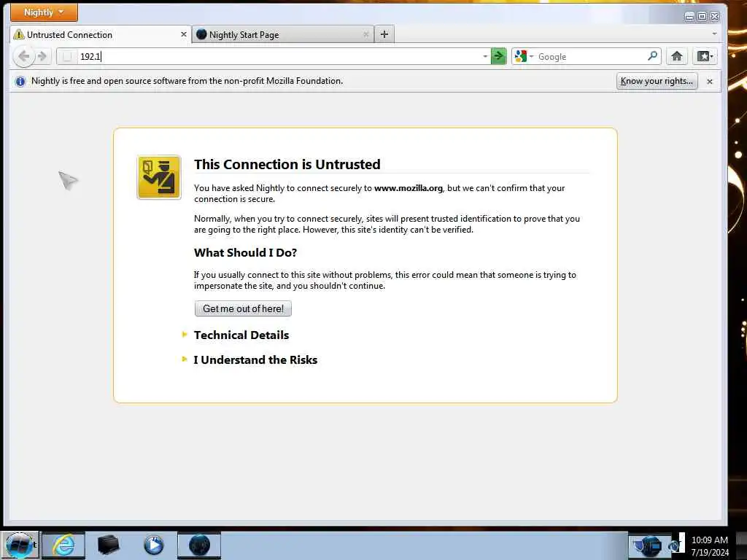
Task: Dismiss the Mozilla Foundation notification bar
Action: (x=709, y=82)
